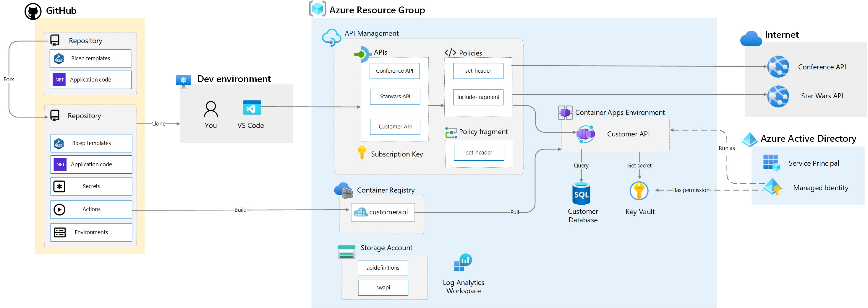
Task: Click the Customer Database label
Action: coord(583,216)
